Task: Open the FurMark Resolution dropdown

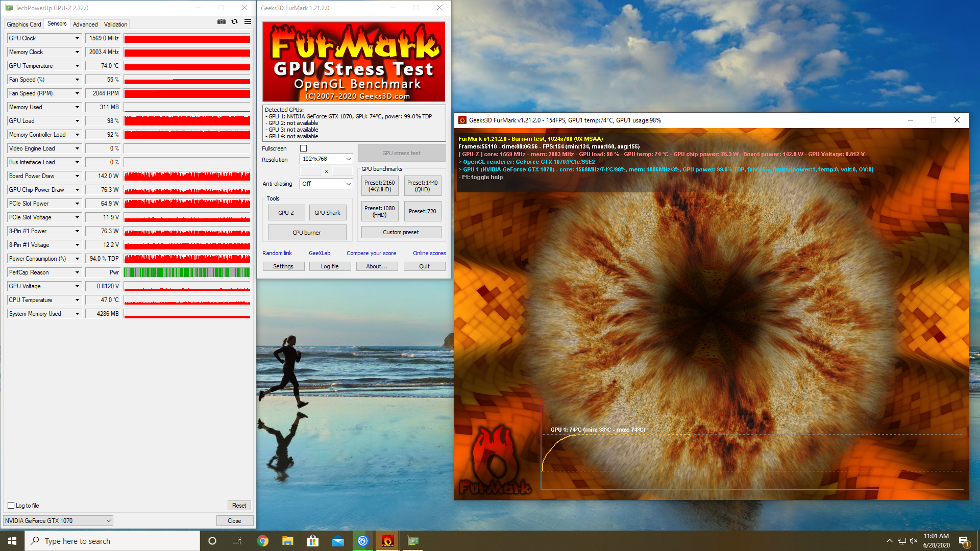Action: point(326,159)
